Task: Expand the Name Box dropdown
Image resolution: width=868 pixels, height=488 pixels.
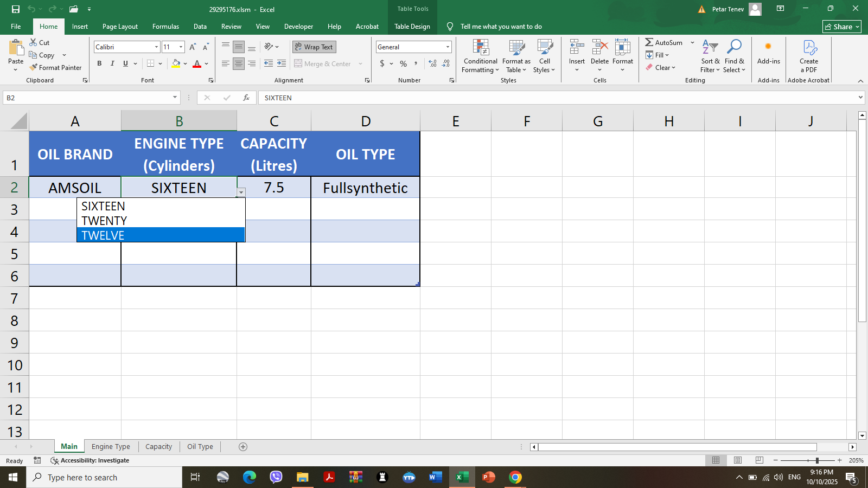Action: (x=175, y=98)
